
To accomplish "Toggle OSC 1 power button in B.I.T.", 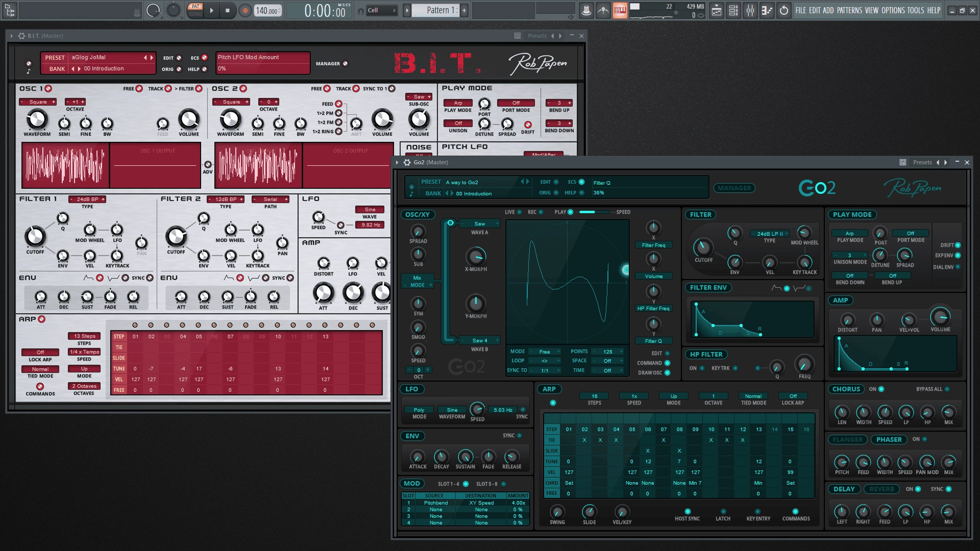I will coord(48,89).
